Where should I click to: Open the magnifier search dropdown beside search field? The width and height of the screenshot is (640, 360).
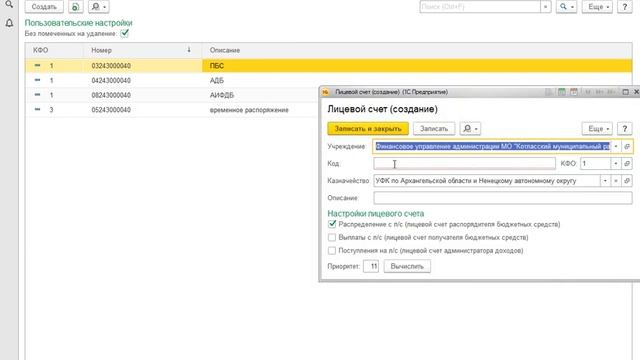click(x=567, y=7)
